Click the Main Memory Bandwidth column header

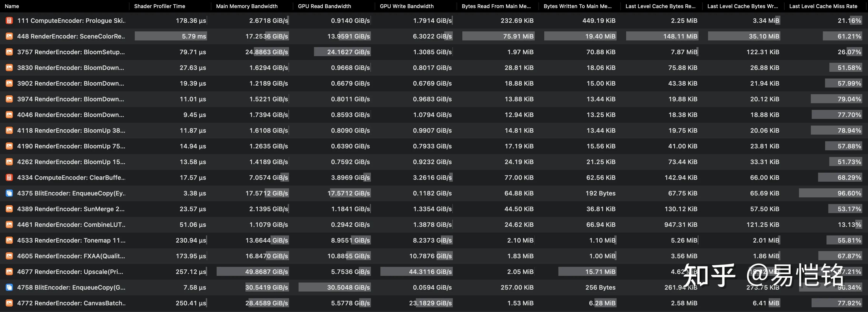[247, 6]
